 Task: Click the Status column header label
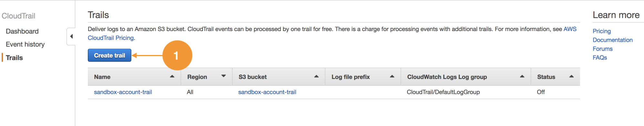coord(546,77)
